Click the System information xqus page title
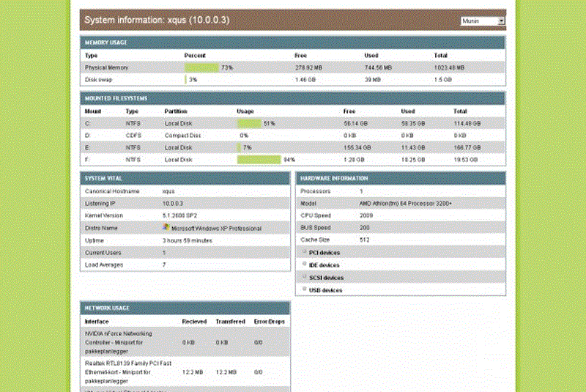The height and width of the screenshot is (392, 586). click(x=157, y=20)
